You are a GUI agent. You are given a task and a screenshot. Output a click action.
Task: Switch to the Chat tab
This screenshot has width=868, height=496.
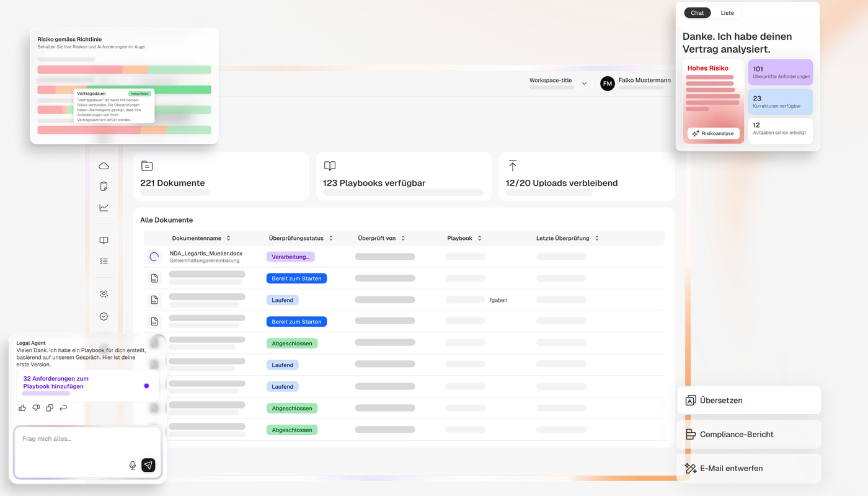click(x=697, y=13)
